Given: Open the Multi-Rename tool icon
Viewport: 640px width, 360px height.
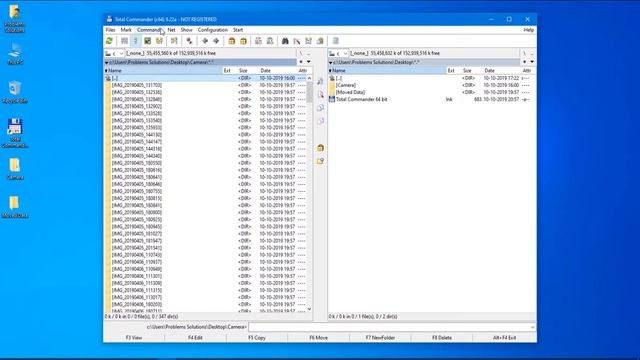Looking at the screenshot, I should coord(297,41).
